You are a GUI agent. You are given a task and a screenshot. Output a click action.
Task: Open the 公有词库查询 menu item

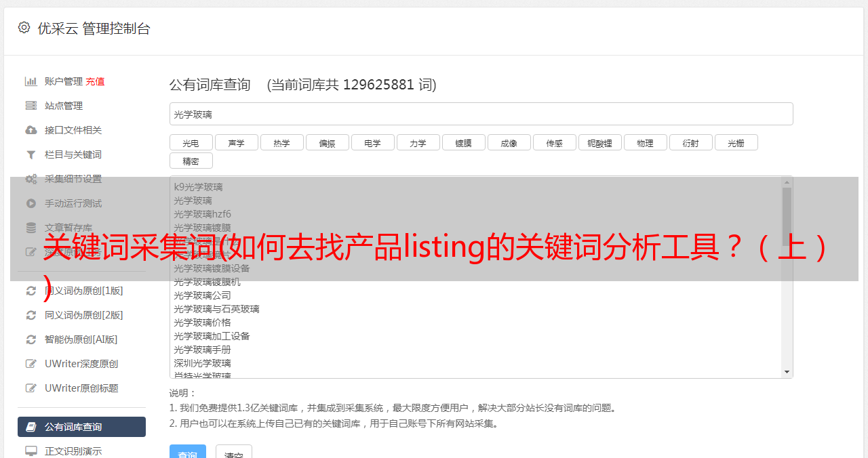(x=81, y=427)
